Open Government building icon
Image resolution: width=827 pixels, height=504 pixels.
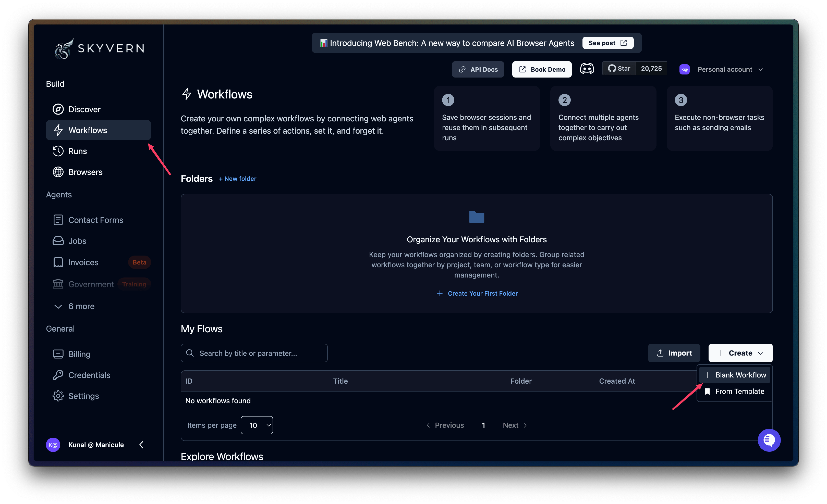point(58,284)
